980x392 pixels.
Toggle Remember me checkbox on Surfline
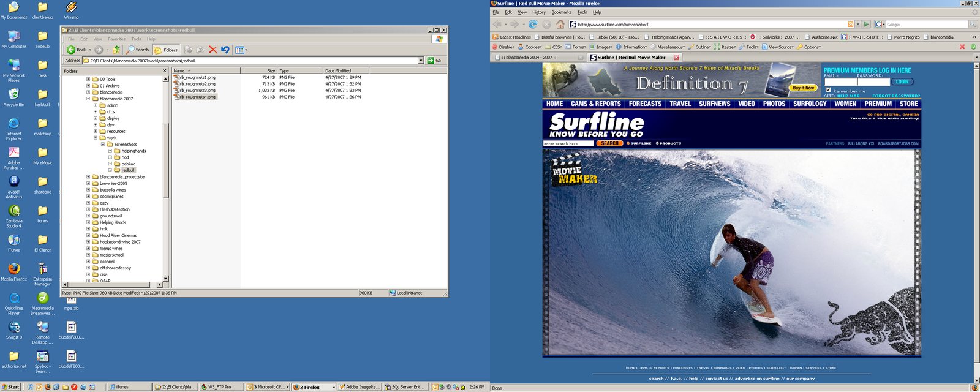click(828, 90)
